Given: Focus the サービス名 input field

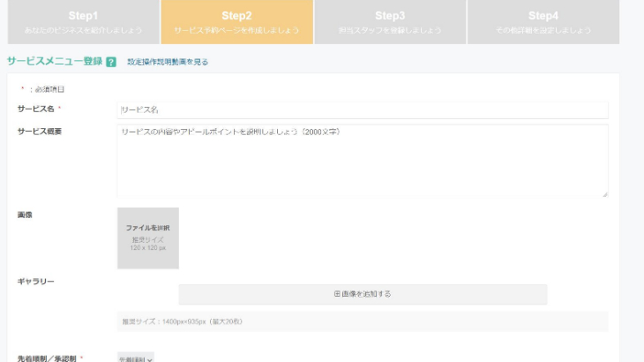Looking at the screenshot, I should pos(363,109).
